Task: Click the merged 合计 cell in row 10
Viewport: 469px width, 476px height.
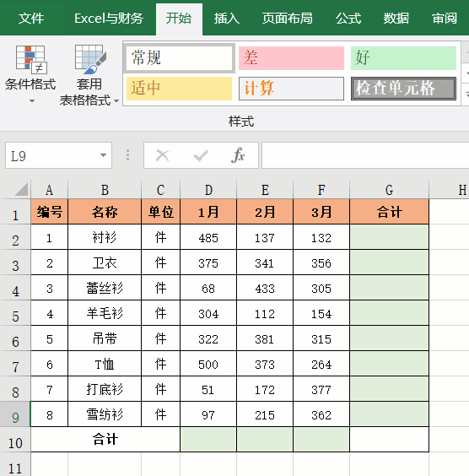Action: 105,439
